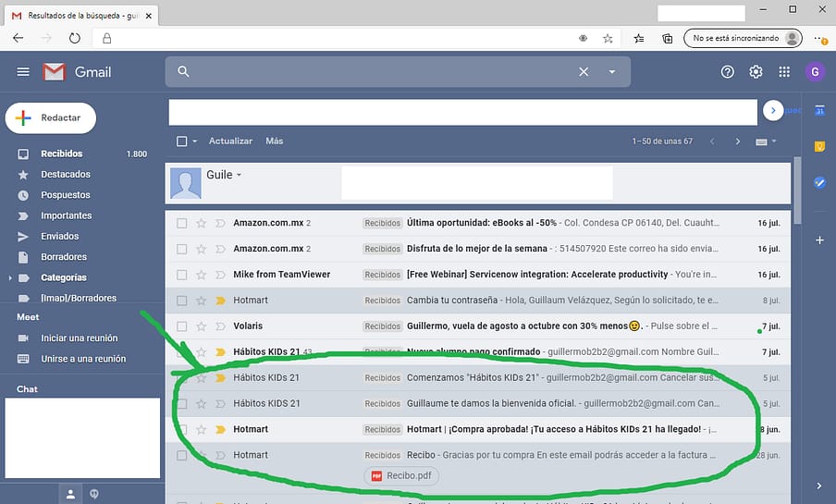This screenshot has height=504, width=836.
Task: Click the Hangouts conversations tab icon
Action: coord(94,494)
